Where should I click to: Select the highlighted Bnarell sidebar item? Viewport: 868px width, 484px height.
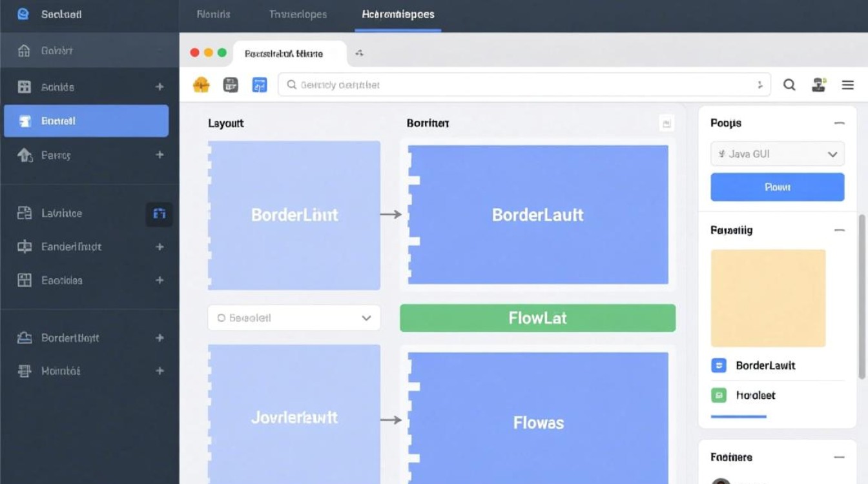(86, 121)
